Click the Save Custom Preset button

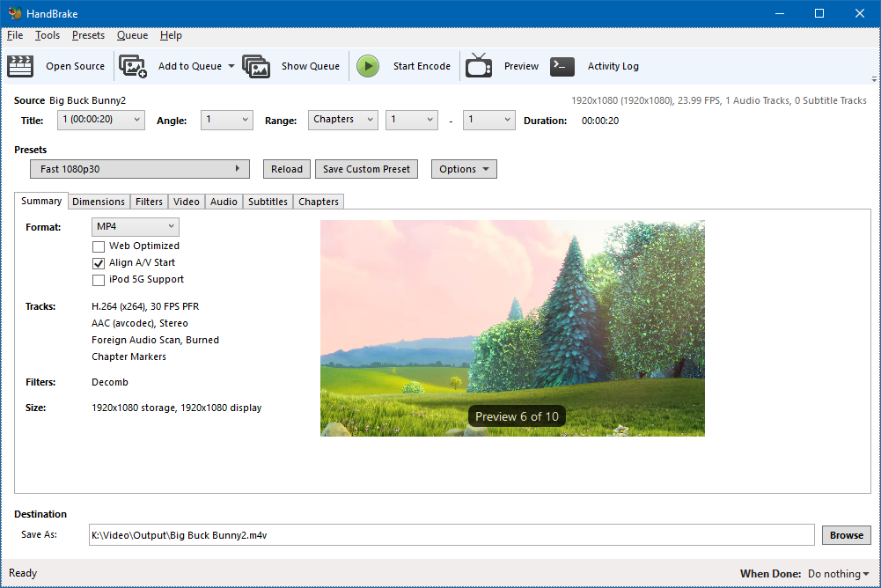point(366,169)
